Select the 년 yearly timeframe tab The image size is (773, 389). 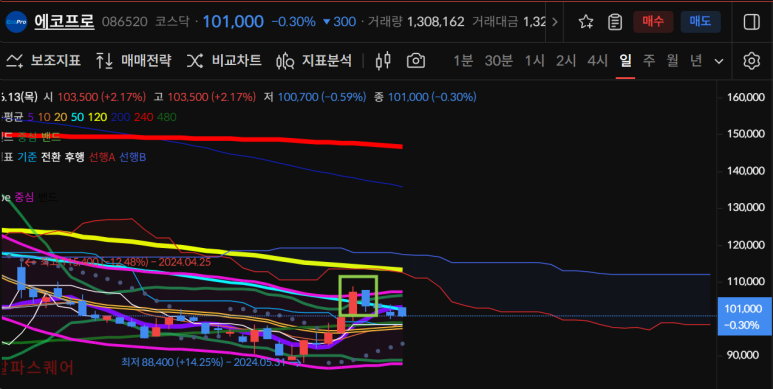pos(696,61)
